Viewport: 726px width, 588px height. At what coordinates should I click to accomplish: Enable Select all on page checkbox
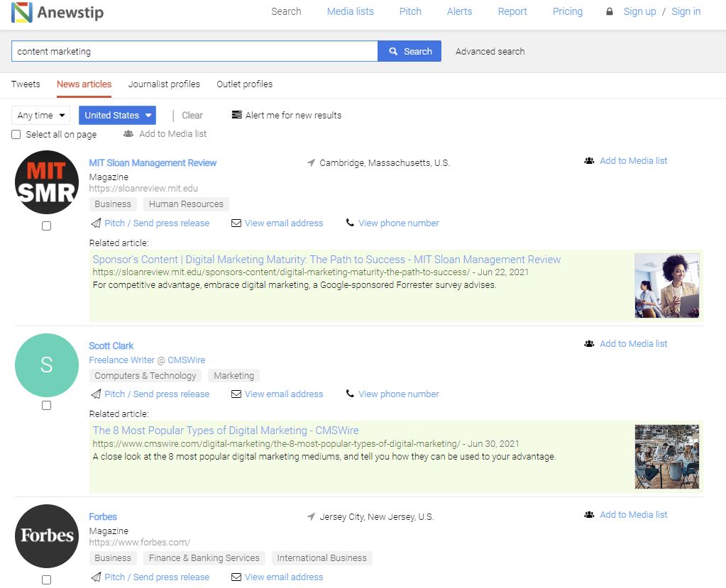[x=15, y=134]
